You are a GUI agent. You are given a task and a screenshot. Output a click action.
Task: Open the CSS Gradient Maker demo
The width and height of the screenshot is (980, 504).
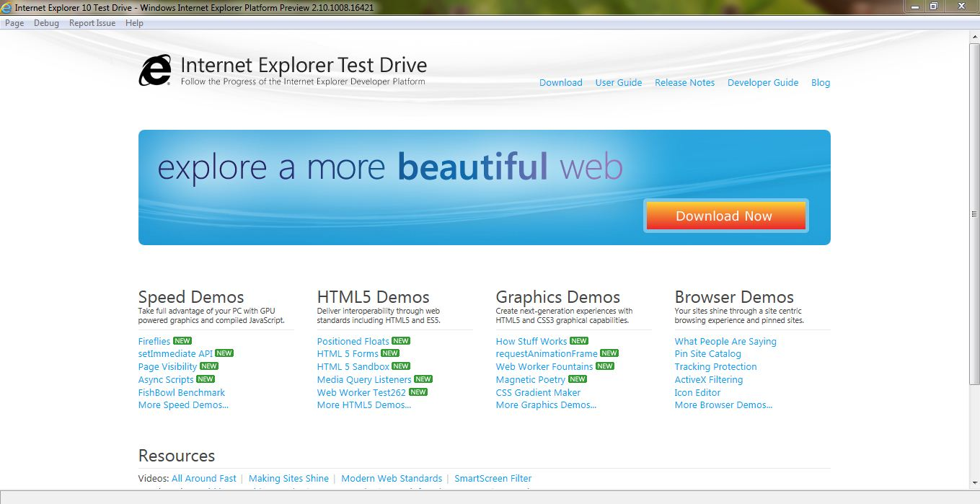538,393
